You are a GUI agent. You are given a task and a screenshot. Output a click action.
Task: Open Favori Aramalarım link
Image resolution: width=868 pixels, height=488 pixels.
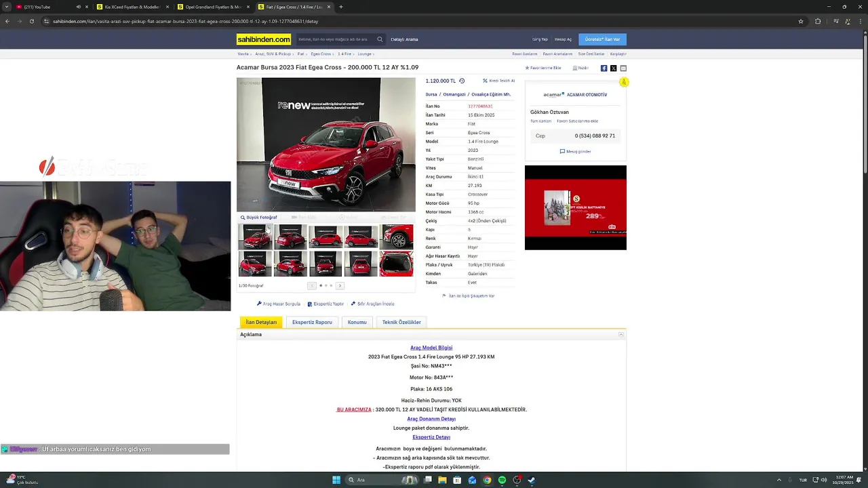(x=557, y=54)
